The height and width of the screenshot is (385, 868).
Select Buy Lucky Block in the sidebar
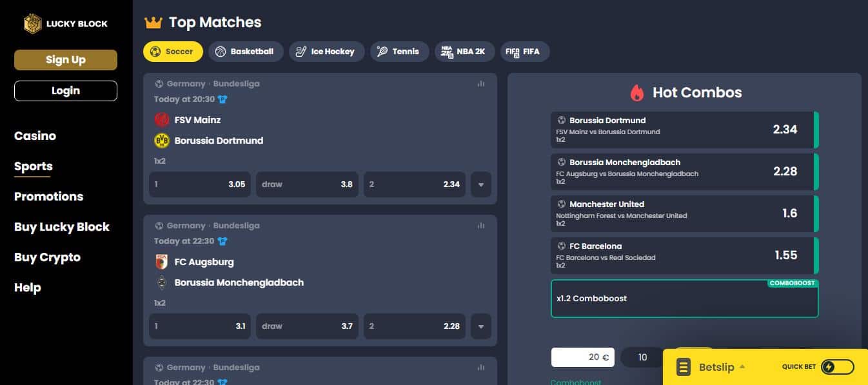62,227
